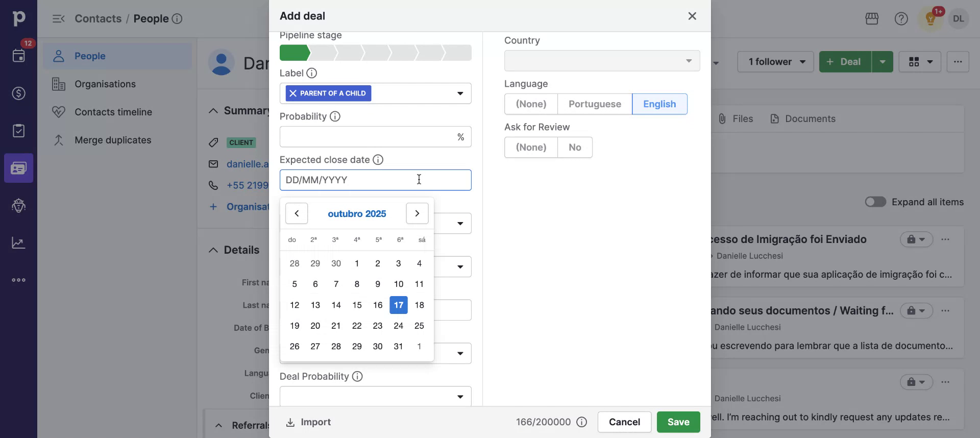Open the Activities calendar icon in sidebar
The width and height of the screenshot is (980, 438).
coord(19,56)
